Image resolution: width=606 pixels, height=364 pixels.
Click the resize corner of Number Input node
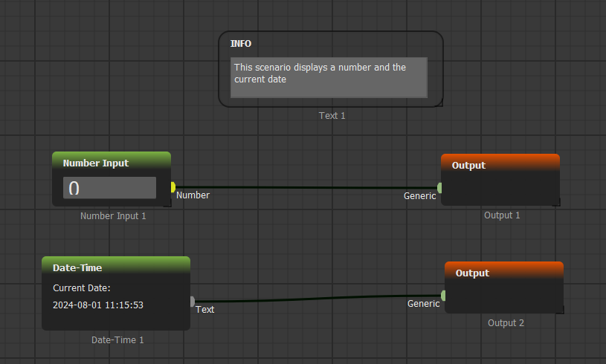click(167, 203)
